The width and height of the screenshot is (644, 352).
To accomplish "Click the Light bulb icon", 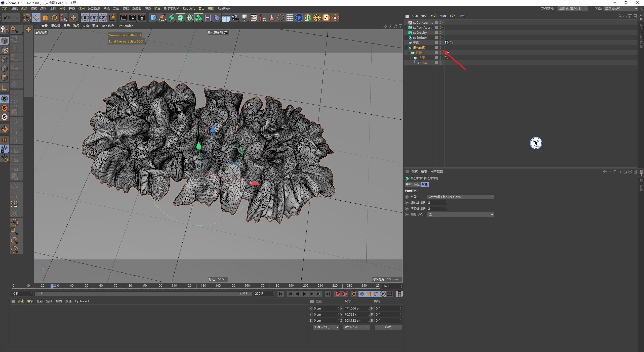I will coord(244,18).
